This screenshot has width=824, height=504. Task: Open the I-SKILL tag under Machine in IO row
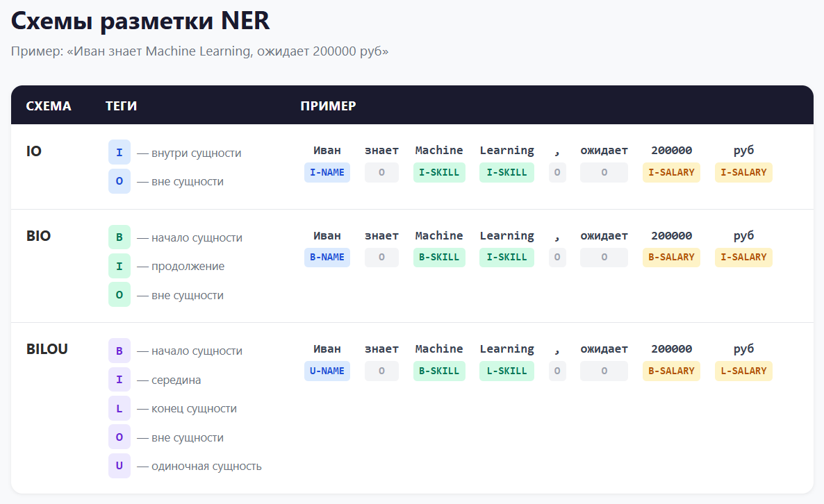(x=439, y=172)
